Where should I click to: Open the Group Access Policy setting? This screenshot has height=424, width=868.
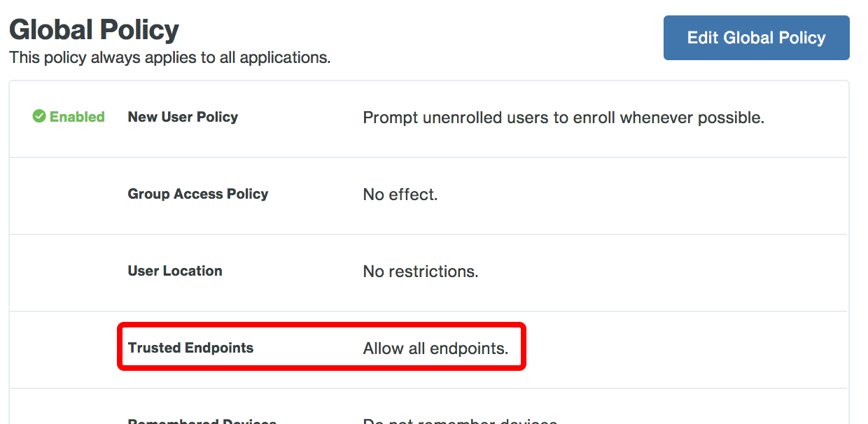tap(197, 194)
